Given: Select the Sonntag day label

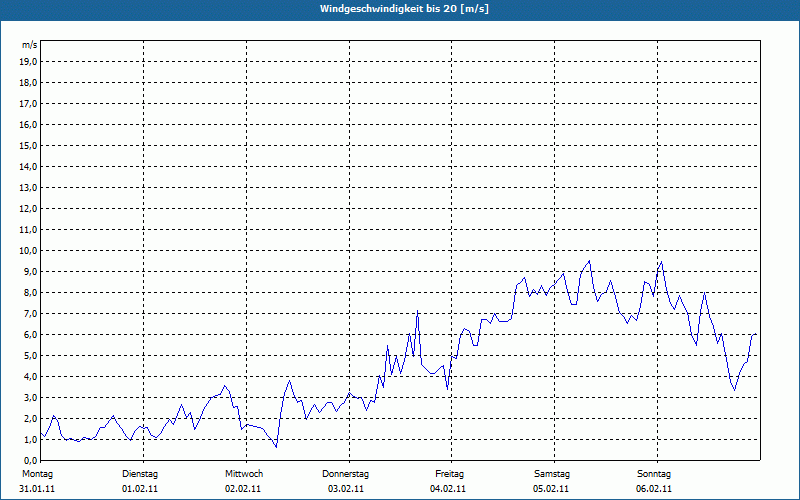Looking at the screenshot, I should [654, 474].
